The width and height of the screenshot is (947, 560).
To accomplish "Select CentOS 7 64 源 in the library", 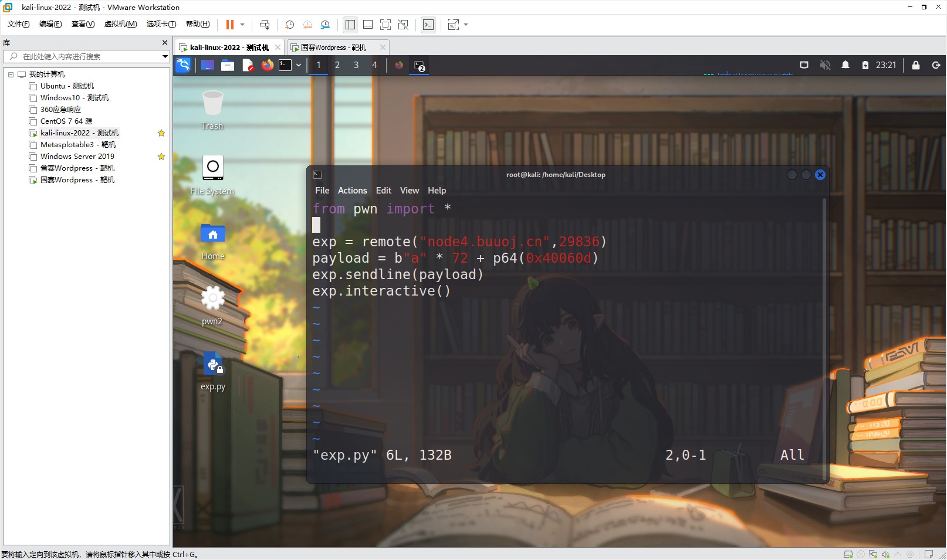I will tap(66, 121).
